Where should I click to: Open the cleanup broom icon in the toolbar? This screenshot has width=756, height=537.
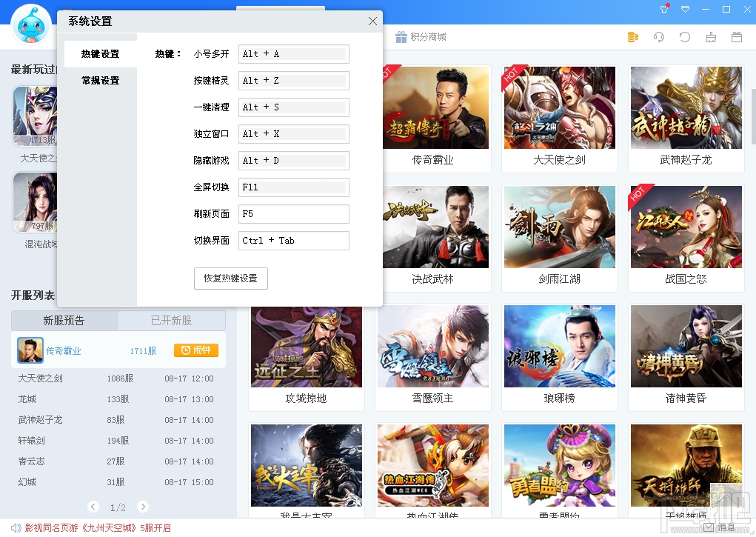tap(711, 36)
